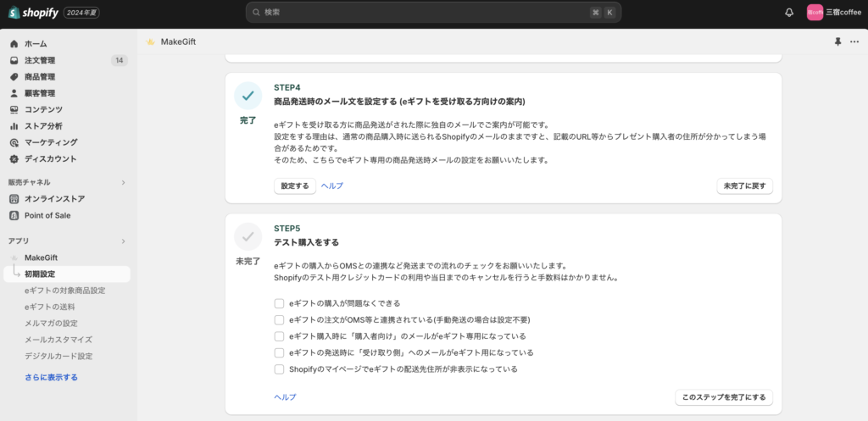Open eギフトの送料 settings

click(50, 307)
